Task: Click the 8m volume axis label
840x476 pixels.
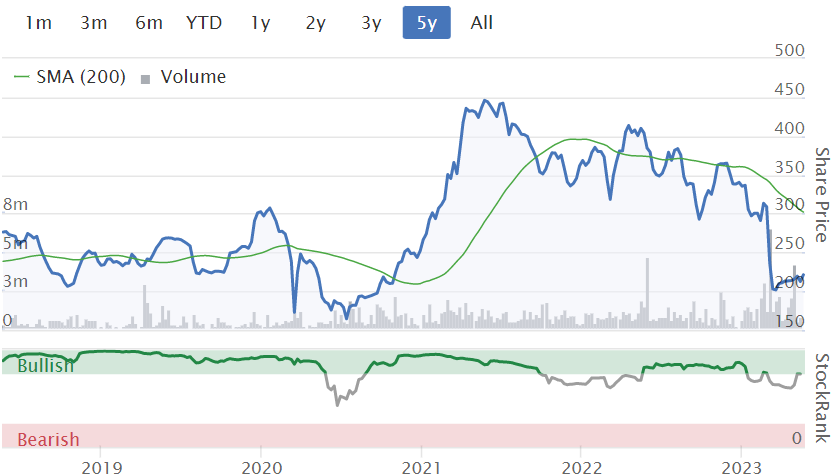Action: coord(15,205)
